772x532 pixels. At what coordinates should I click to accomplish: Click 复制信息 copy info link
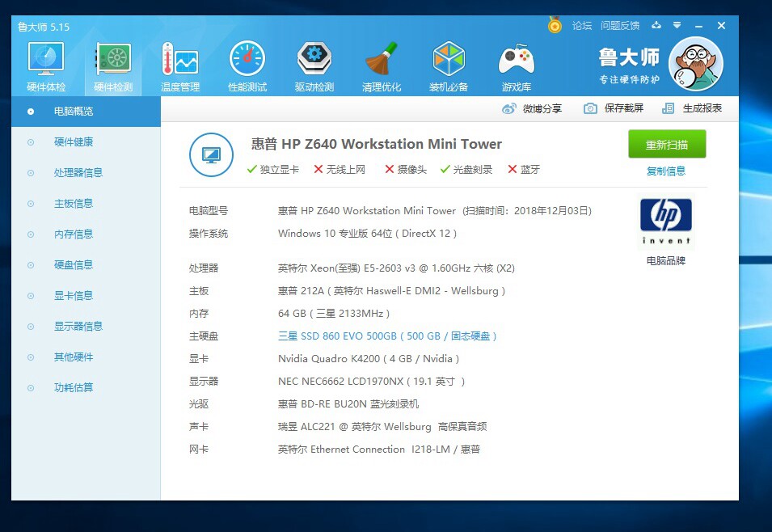click(666, 171)
